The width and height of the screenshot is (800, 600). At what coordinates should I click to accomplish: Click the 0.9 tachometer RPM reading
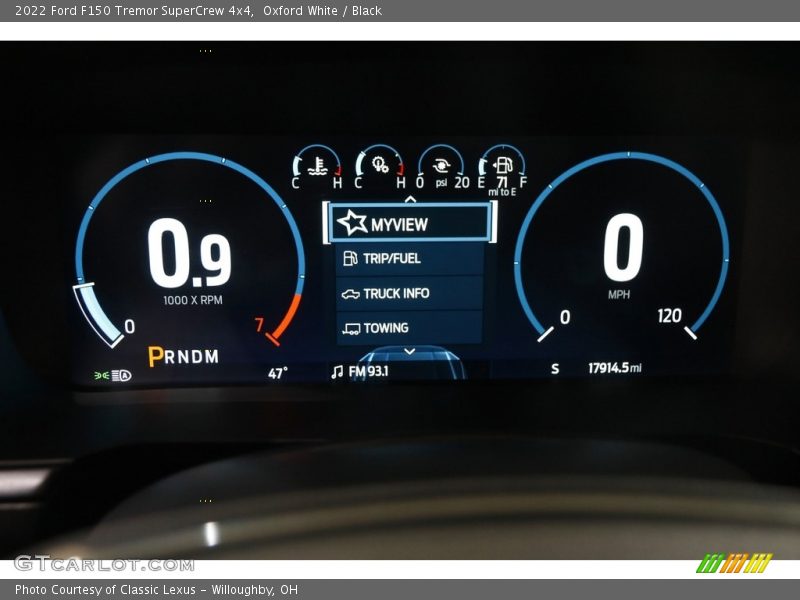pyautogui.click(x=189, y=254)
